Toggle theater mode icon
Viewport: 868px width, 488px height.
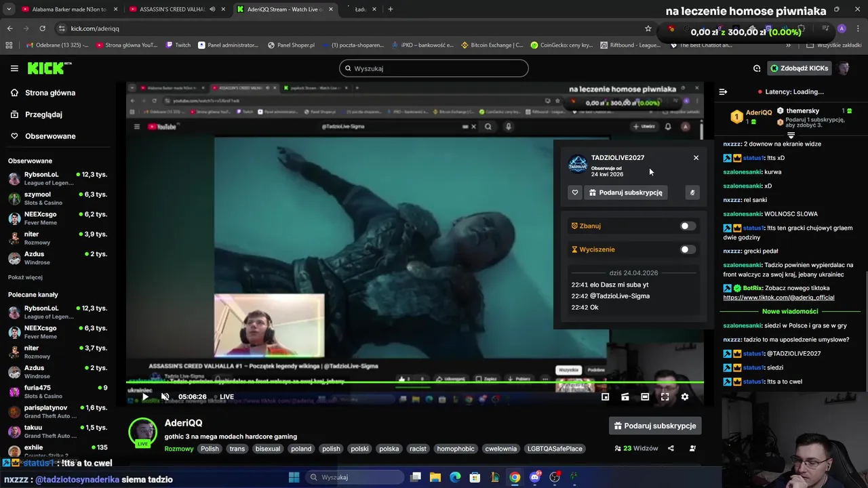click(x=645, y=396)
